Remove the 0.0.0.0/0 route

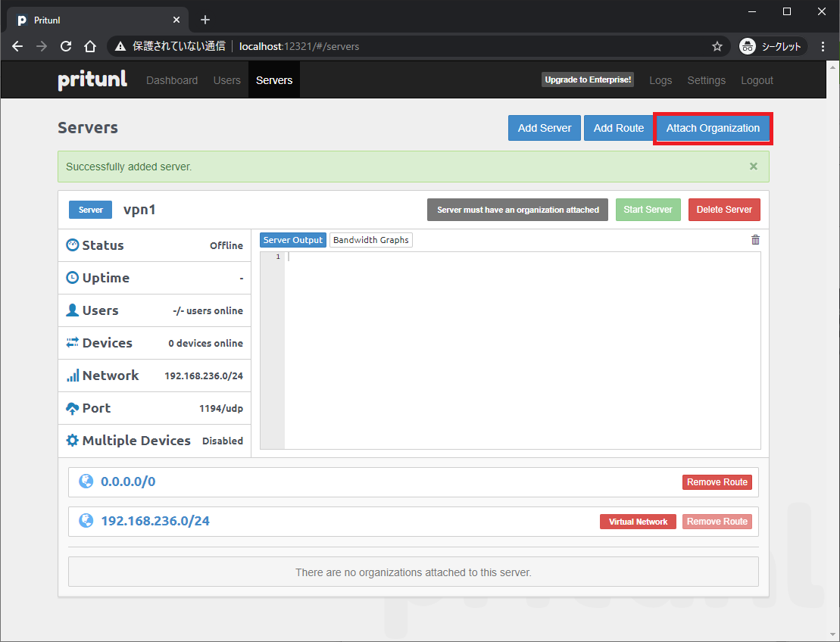point(717,482)
